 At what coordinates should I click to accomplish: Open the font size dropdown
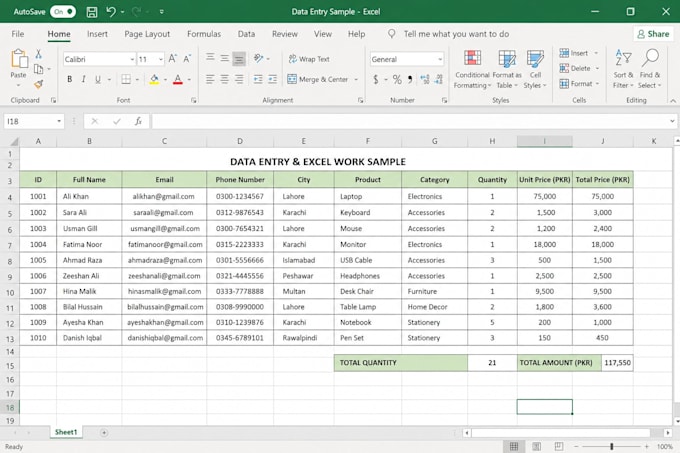pos(160,59)
